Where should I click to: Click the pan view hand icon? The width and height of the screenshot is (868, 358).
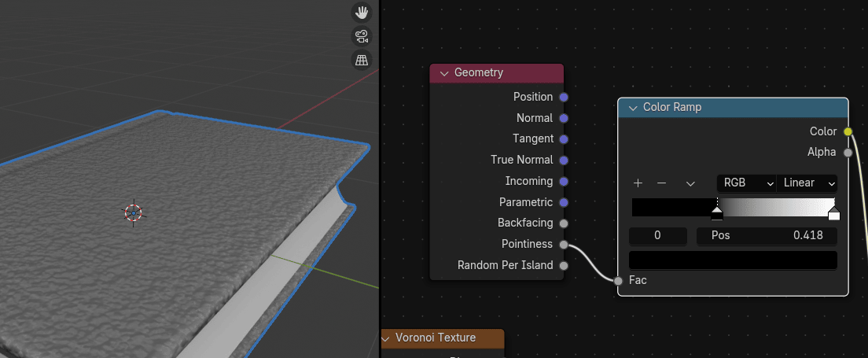tap(362, 12)
